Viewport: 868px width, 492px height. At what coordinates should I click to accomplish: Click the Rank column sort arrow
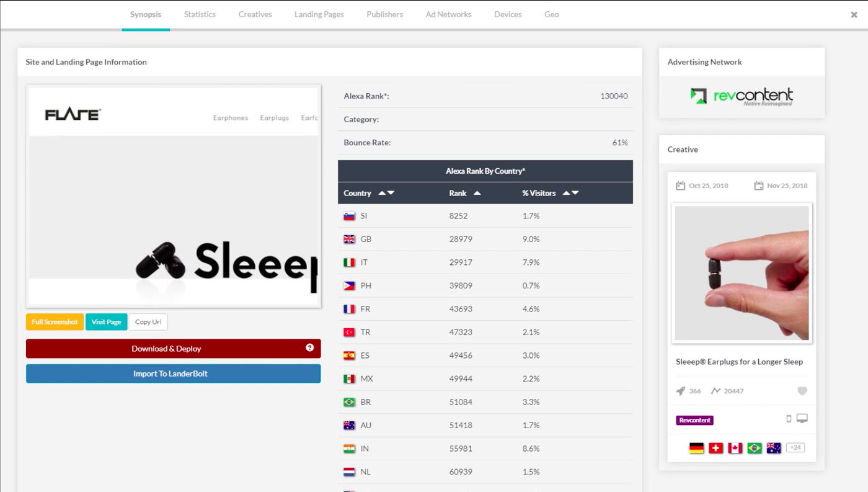pyautogui.click(x=477, y=193)
